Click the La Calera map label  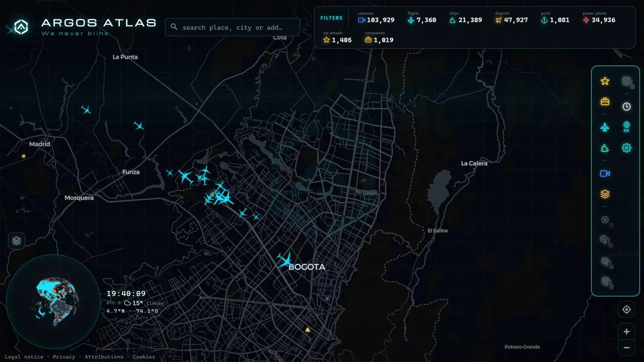tap(474, 163)
